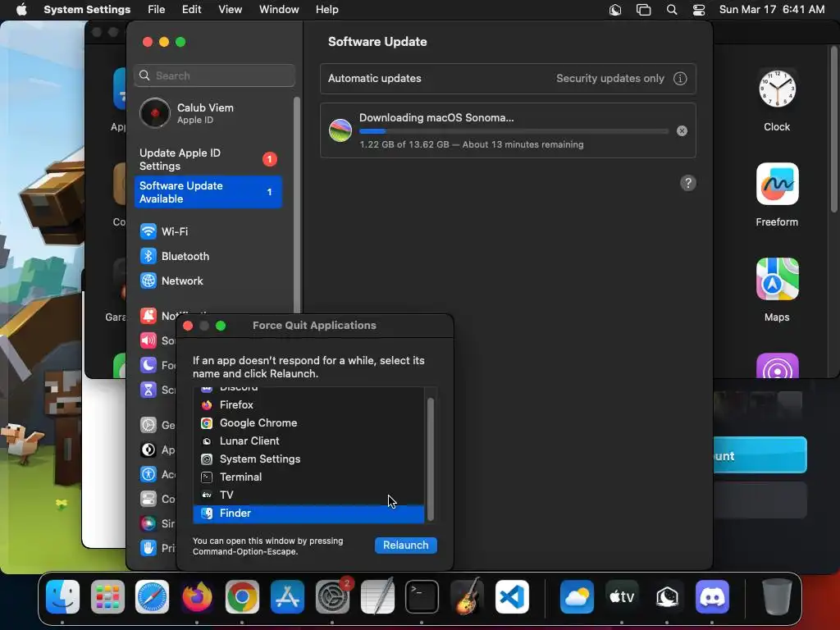This screenshot has height=630, width=840.
Task: Open Freeform app icon
Action: (777, 184)
